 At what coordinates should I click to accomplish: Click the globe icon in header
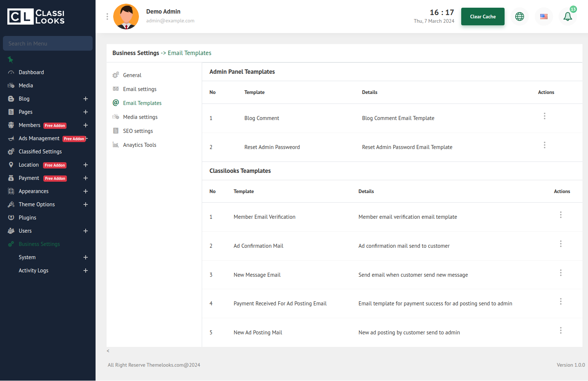(x=520, y=17)
